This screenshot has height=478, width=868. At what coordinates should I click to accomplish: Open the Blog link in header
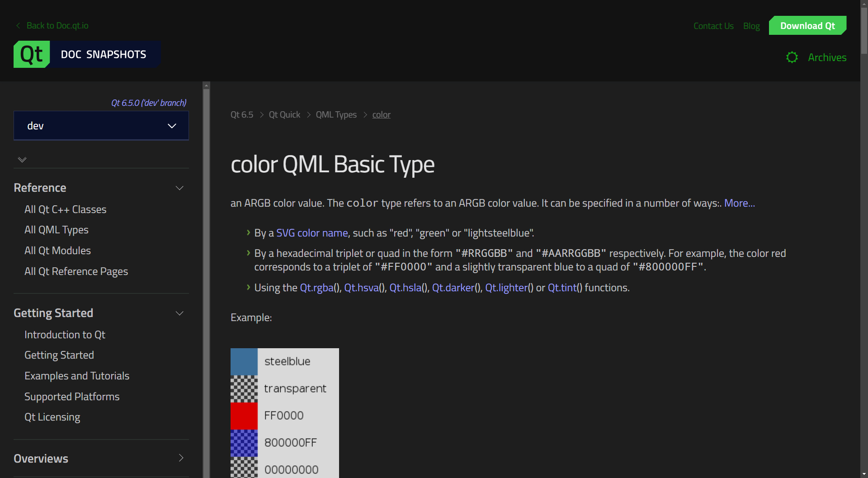tap(751, 26)
